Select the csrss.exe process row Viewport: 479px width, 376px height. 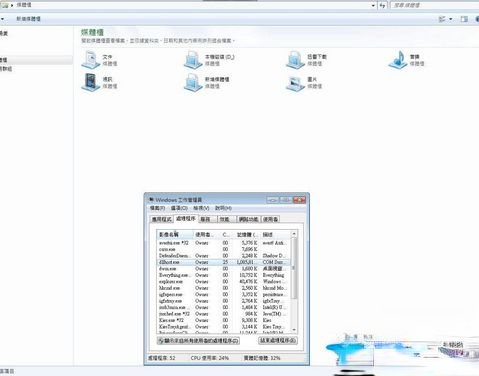point(224,249)
